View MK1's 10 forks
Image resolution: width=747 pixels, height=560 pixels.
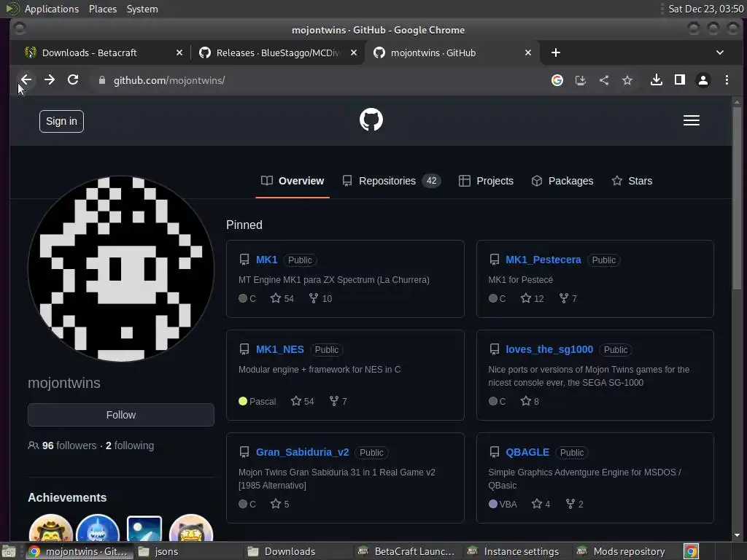(x=320, y=298)
